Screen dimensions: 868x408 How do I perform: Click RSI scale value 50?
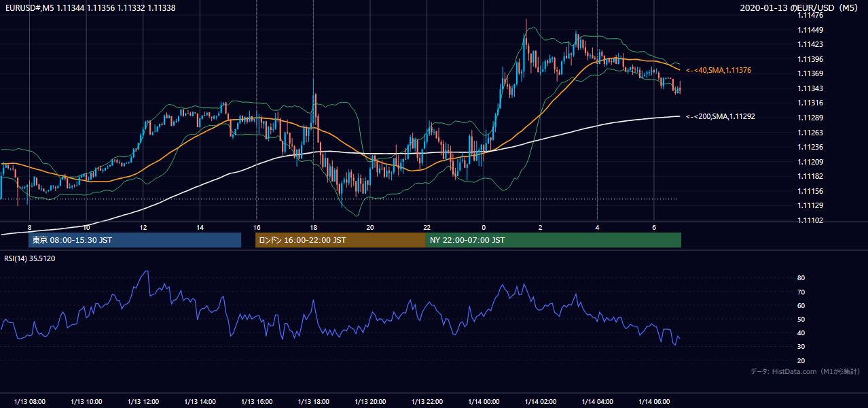pyautogui.click(x=801, y=320)
